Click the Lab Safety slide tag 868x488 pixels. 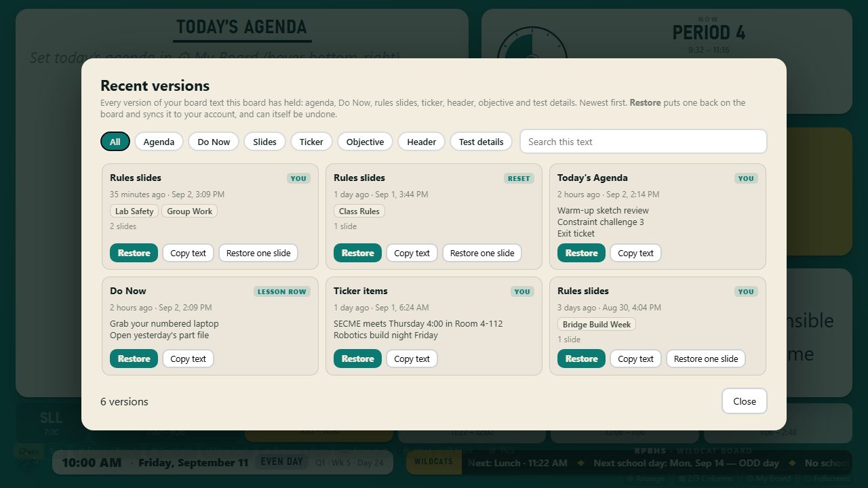(134, 211)
